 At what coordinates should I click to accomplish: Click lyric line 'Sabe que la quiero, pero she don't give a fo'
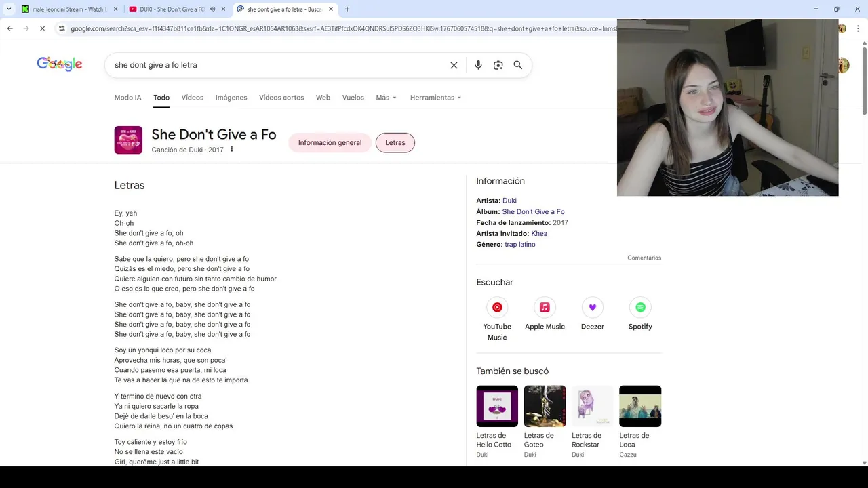182,259
